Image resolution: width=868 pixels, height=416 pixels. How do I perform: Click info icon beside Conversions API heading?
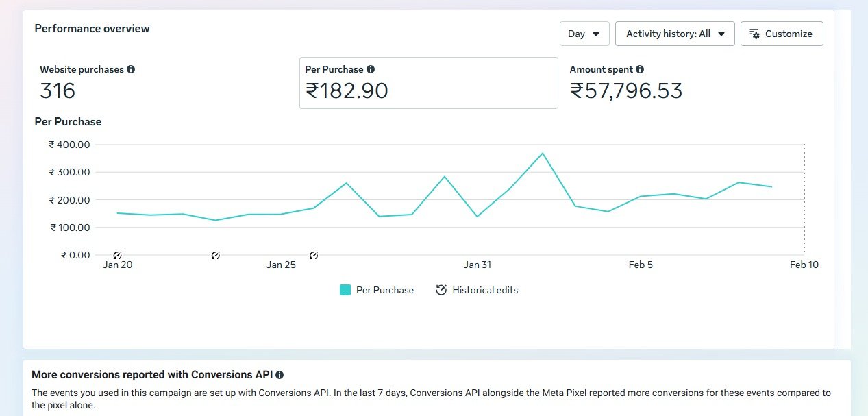(280, 375)
